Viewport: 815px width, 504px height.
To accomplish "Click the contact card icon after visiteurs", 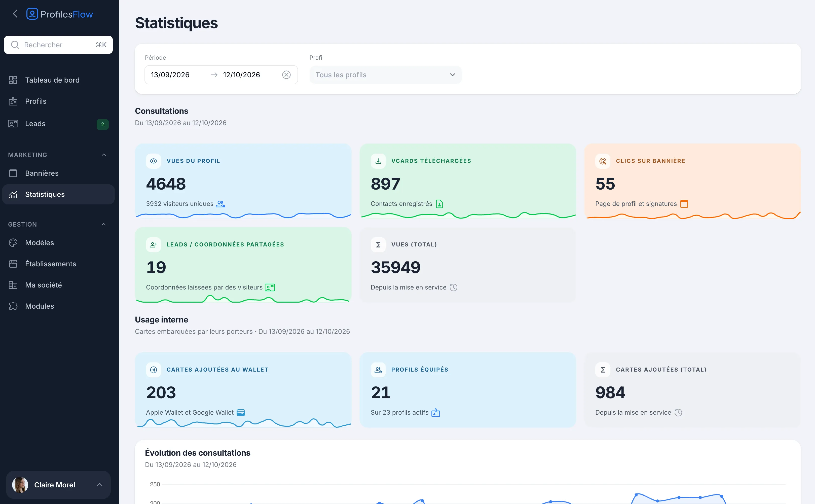I will click(270, 287).
